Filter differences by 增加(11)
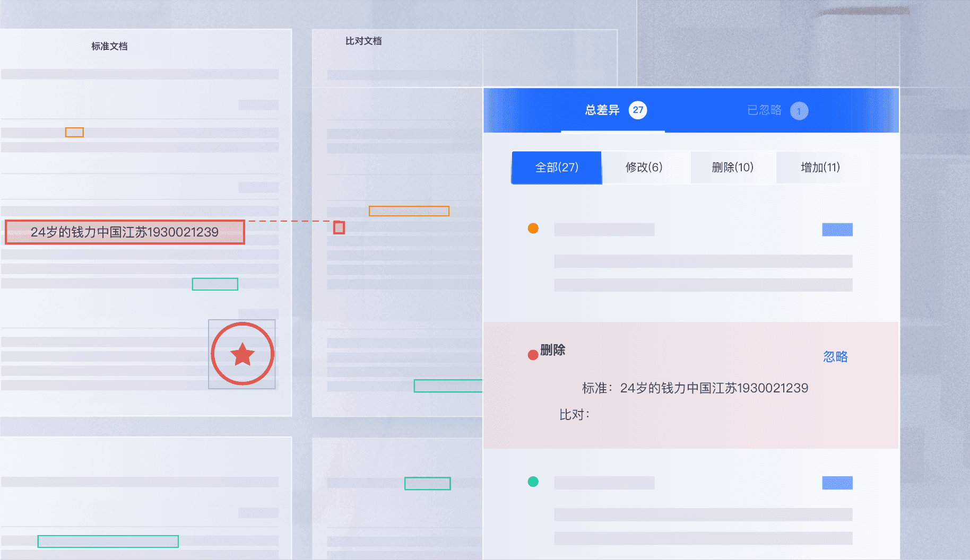The height and width of the screenshot is (560, 970). tap(820, 168)
